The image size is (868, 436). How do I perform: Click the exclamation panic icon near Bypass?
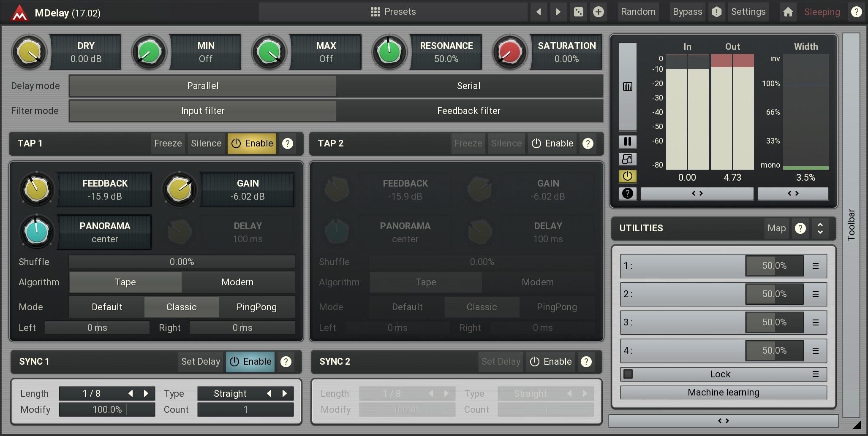tap(717, 12)
